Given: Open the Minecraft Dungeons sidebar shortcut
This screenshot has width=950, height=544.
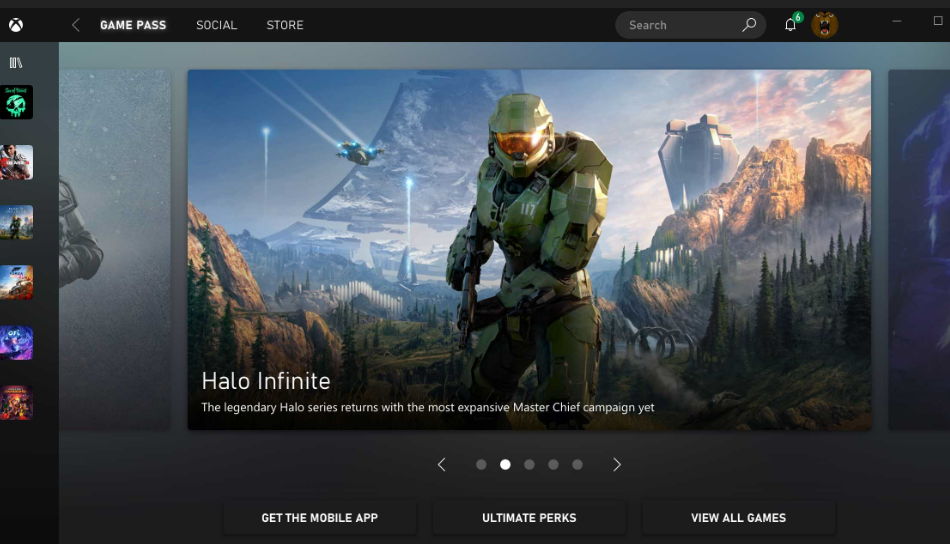Looking at the screenshot, I should tap(16, 402).
